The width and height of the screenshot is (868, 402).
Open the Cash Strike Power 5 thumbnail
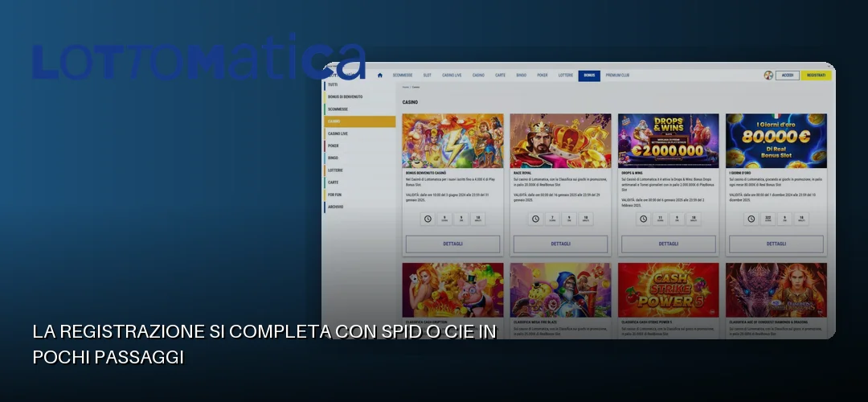coord(668,289)
